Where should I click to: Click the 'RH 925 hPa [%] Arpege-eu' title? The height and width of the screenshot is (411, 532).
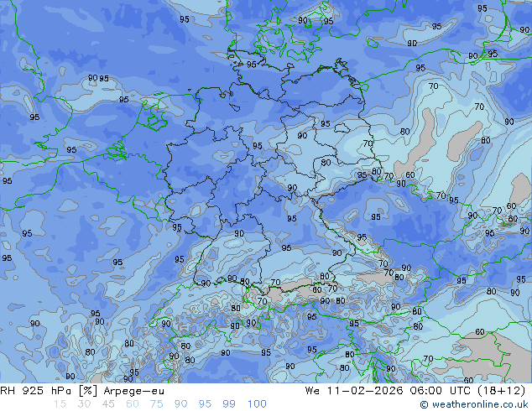tap(82, 391)
